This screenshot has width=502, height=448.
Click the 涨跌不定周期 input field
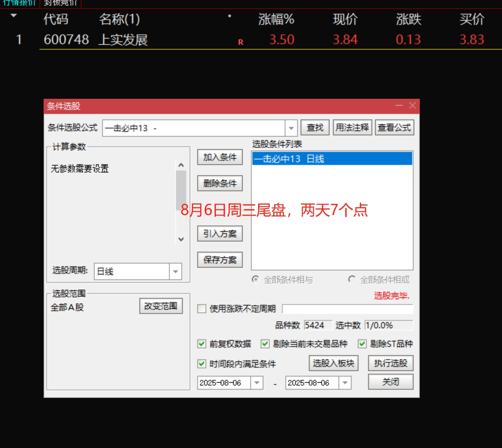(x=348, y=309)
